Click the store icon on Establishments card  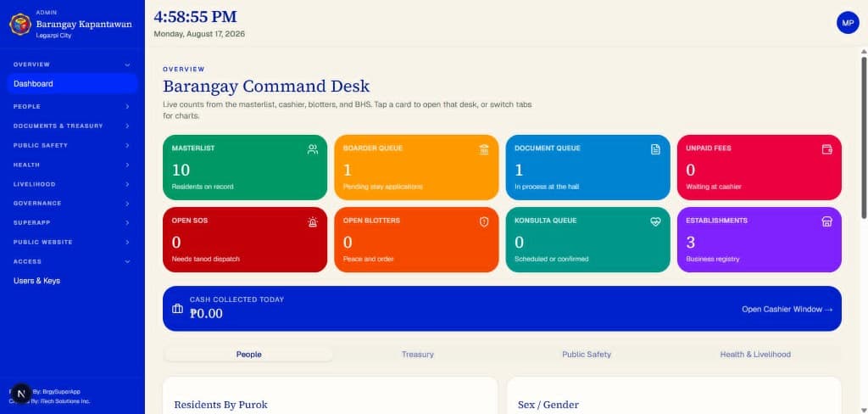pos(827,221)
